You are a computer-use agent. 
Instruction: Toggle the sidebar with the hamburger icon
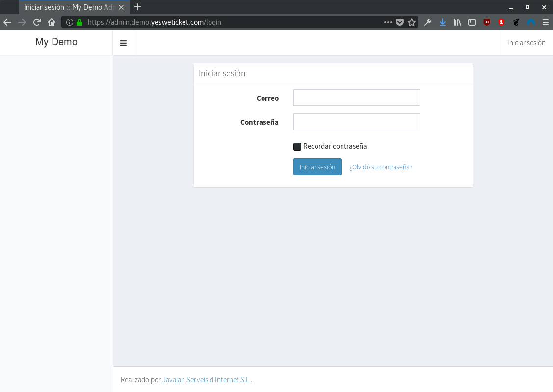tap(123, 43)
